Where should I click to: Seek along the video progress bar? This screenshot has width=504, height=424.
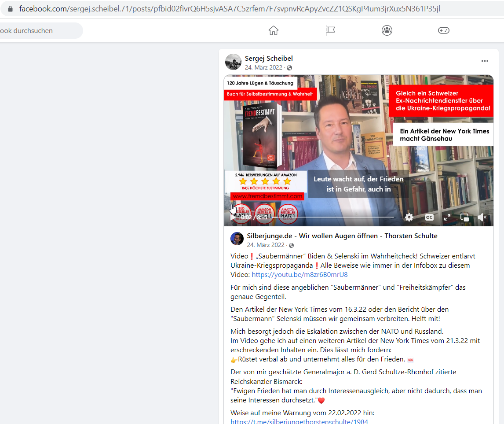pyautogui.click(x=334, y=218)
